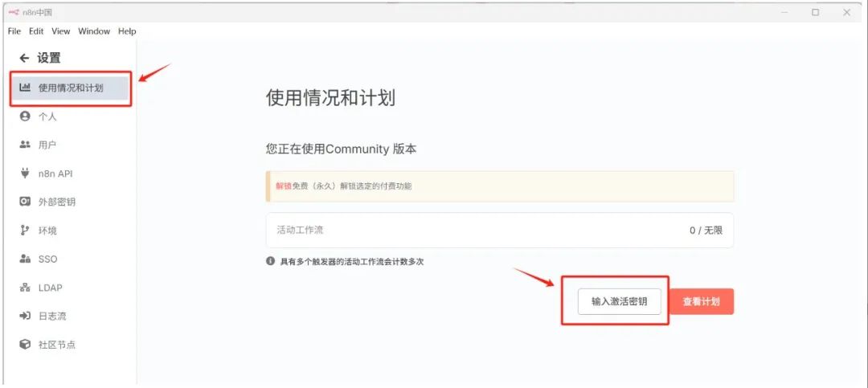Select the 用户 group icon

[x=25, y=145]
